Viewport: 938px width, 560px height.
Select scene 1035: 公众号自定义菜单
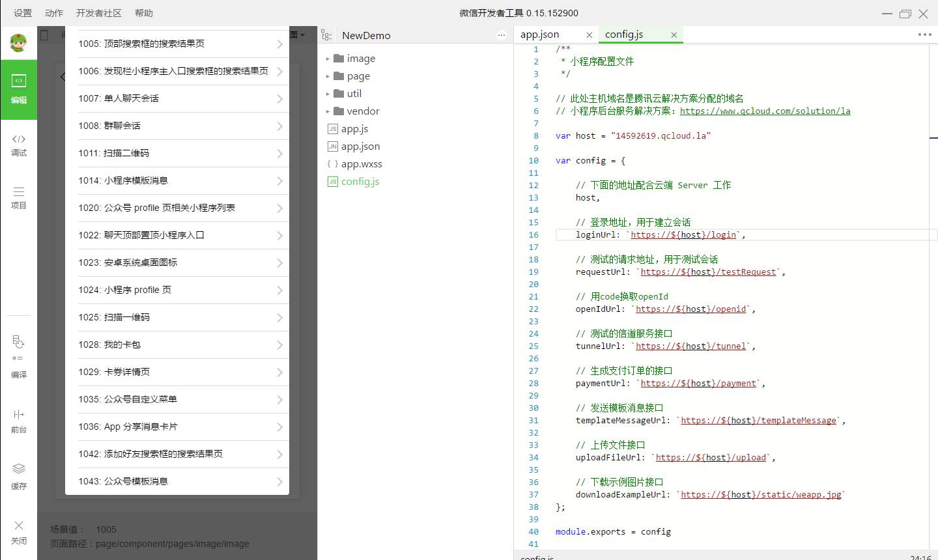coord(177,399)
